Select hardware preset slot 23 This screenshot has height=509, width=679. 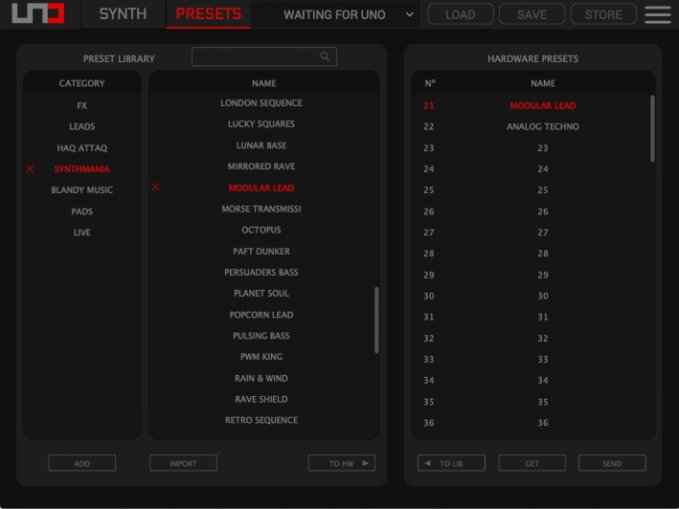click(x=530, y=148)
